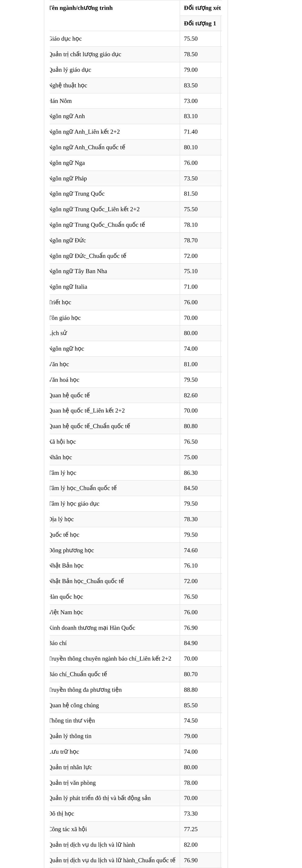Screen dimensions: 302x868
Task: Click score 81.50 for Ngôn ngữ Trung Quốc
Action: click(191, 194)
